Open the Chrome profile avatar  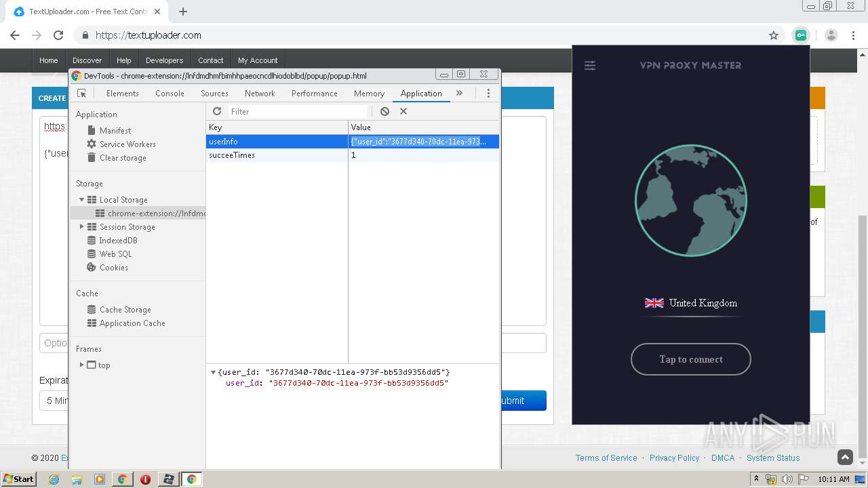(831, 35)
